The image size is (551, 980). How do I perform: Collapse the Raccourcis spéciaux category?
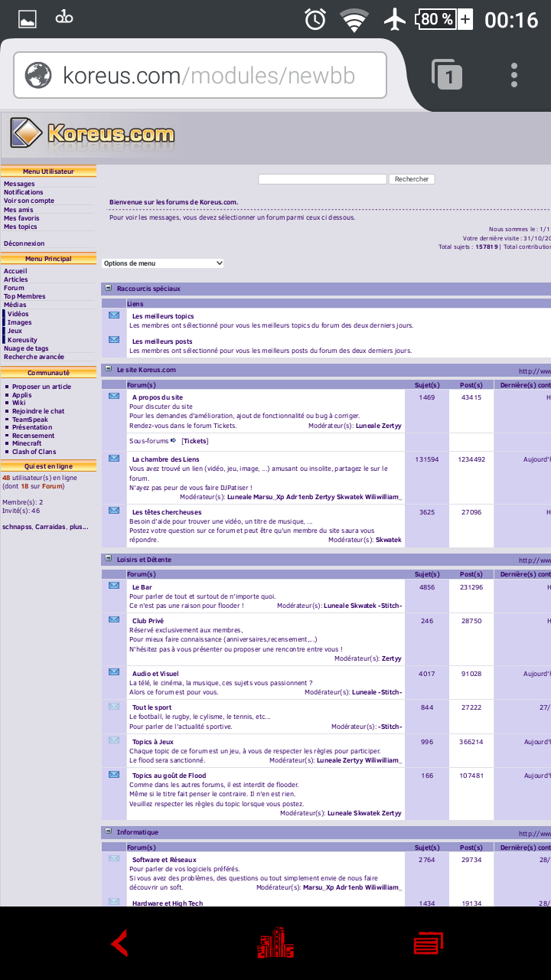108,288
